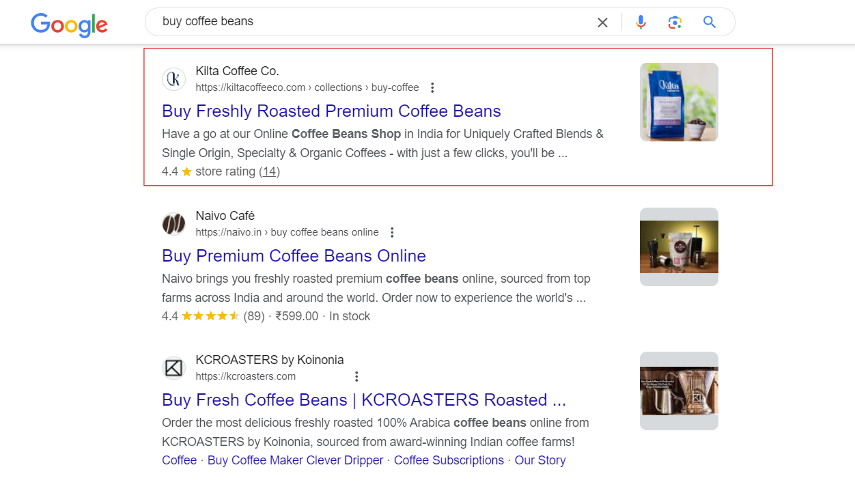Open Google Lens image search
855x504 pixels.
click(675, 23)
